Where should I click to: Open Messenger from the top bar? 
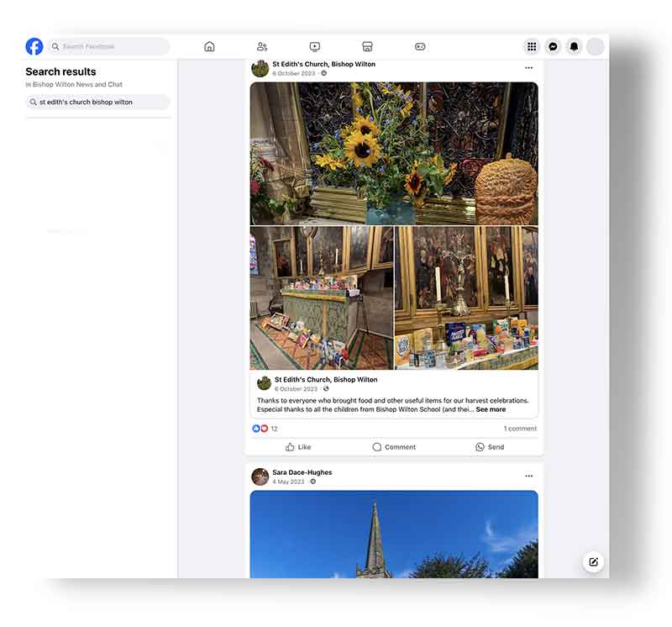[x=553, y=47]
